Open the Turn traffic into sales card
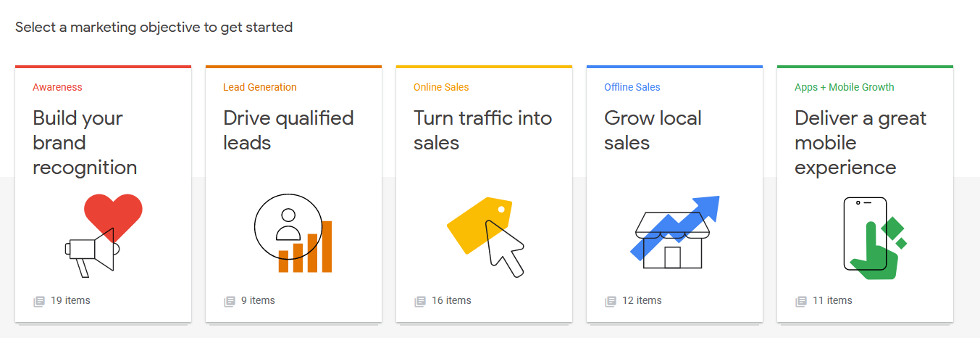Image resolution: width=980 pixels, height=338 pixels. [x=484, y=194]
